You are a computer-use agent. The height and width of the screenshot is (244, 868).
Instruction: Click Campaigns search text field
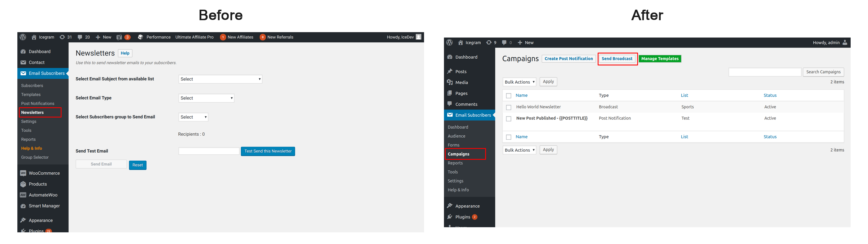(x=764, y=72)
